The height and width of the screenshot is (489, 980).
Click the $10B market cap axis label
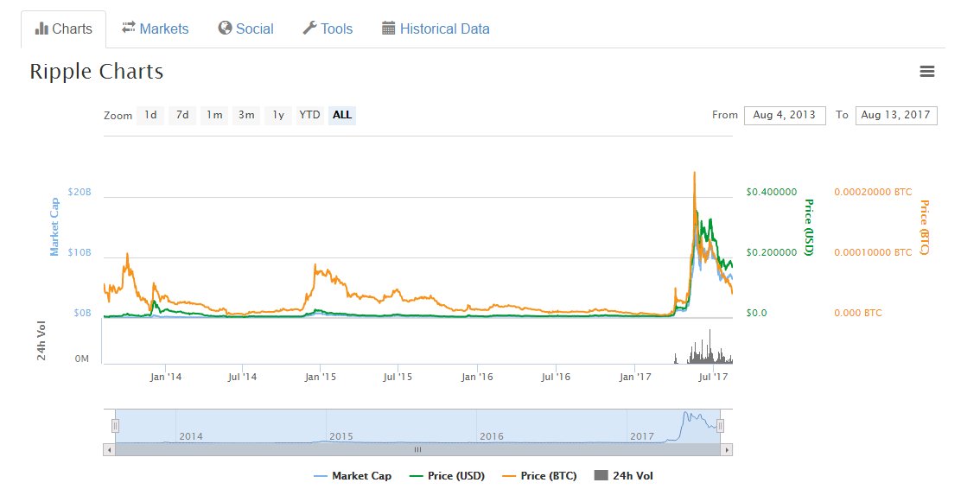80,253
